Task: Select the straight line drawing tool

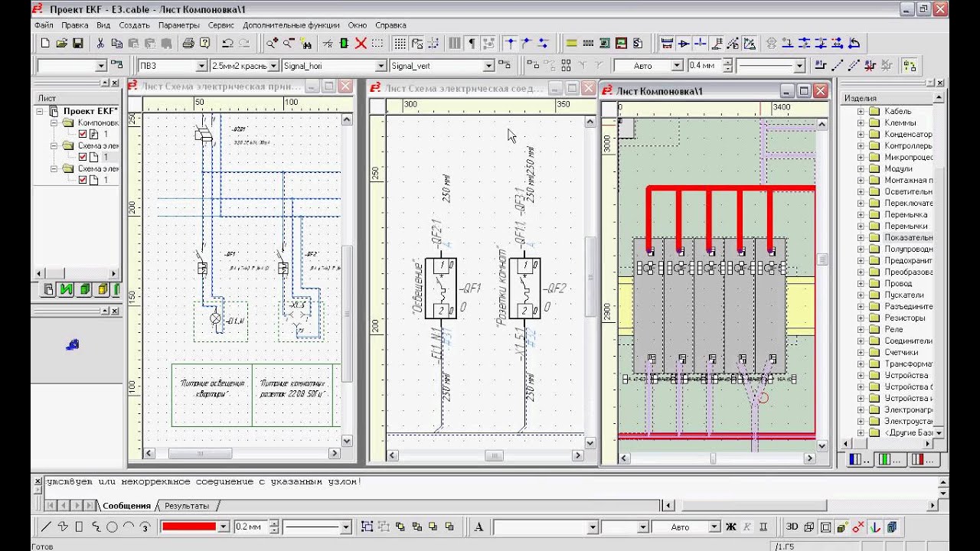Action: click(45, 527)
